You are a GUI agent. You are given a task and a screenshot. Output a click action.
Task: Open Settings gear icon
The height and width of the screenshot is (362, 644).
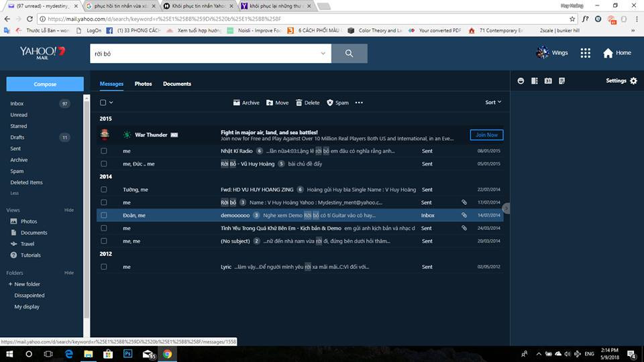(633, 81)
